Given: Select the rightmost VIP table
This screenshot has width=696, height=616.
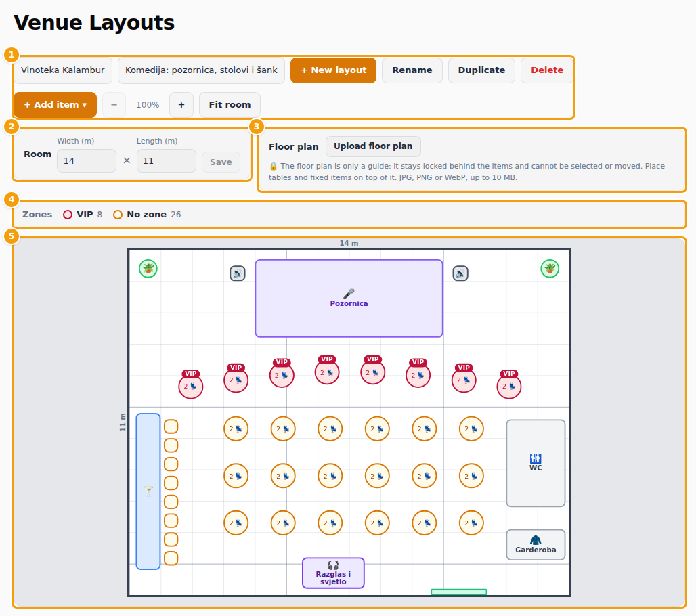Looking at the screenshot, I should [509, 386].
